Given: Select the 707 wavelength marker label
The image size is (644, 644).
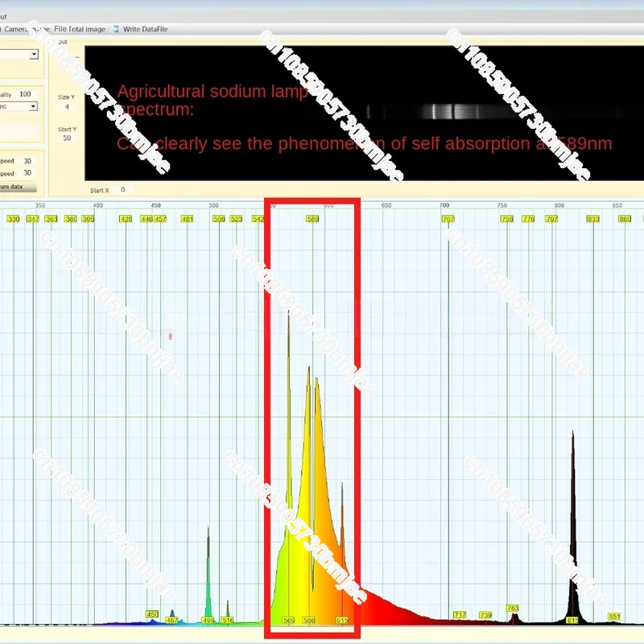Looking at the screenshot, I should (x=448, y=219).
